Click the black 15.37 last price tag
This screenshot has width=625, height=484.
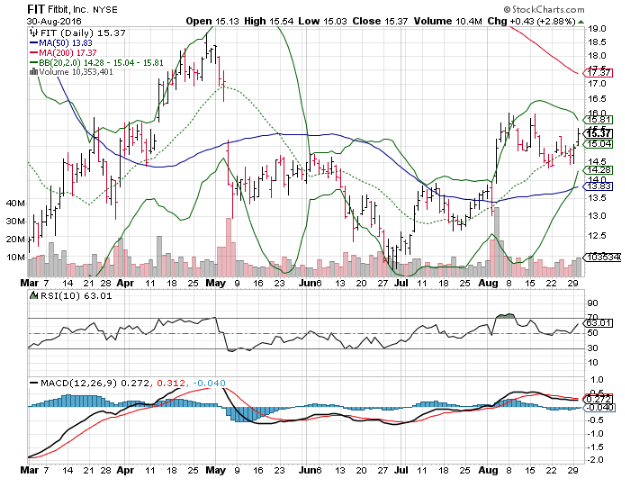tap(599, 134)
